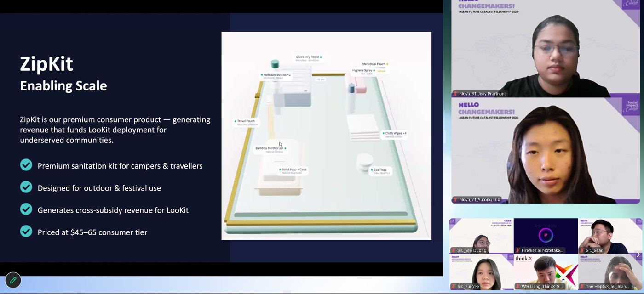This screenshot has width=644, height=294.
Task: Click muted mic icon beside SIC_Yen Duong
Action: [454, 250]
